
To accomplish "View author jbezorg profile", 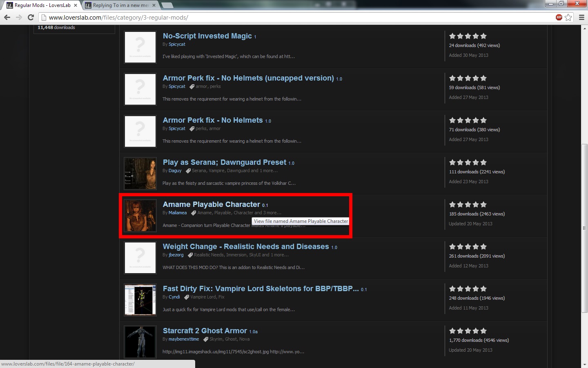I will point(176,255).
